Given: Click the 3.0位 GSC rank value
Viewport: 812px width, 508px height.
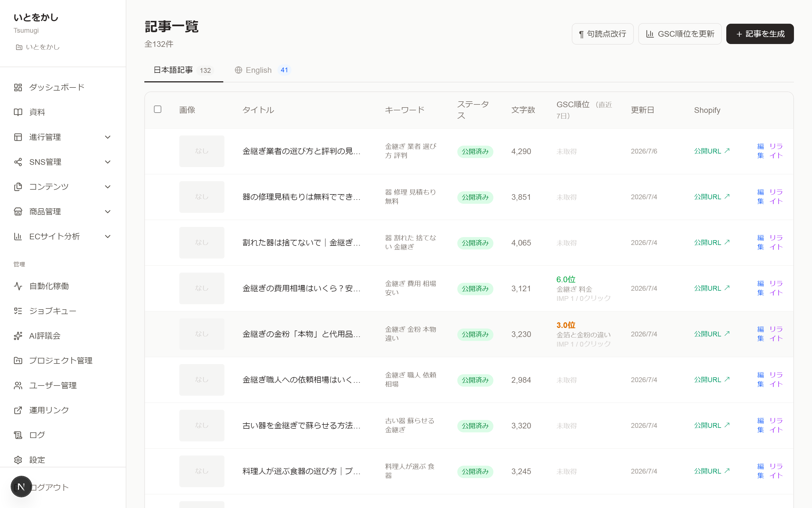Looking at the screenshot, I should click(x=566, y=325).
